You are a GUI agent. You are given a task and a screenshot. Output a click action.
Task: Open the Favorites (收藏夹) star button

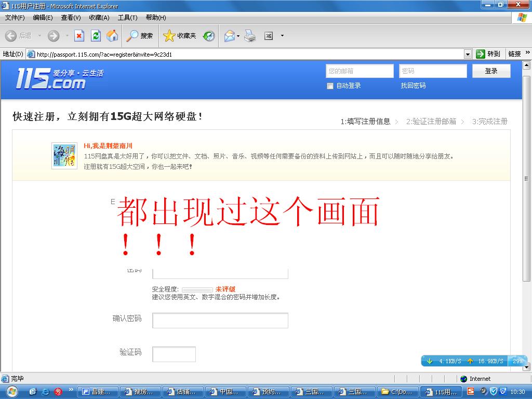(x=180, y=36)
